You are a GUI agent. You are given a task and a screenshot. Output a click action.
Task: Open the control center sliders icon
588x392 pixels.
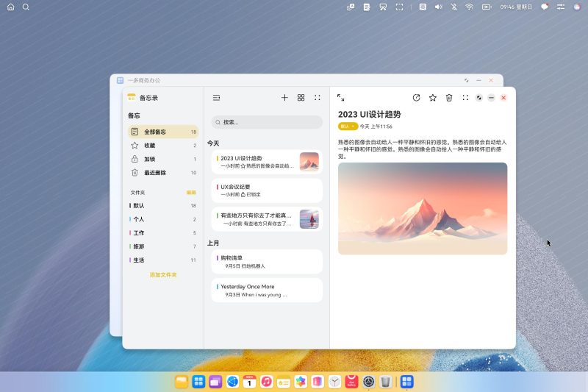tap(561, 7)
